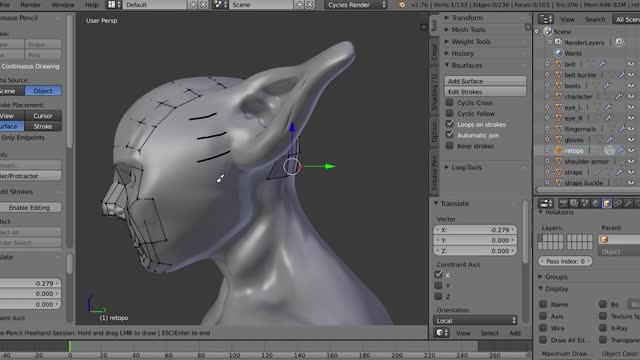Enable Cyclic Cross checkbox
The height and width of the screenshot is (360, 640).
(449, 102)
